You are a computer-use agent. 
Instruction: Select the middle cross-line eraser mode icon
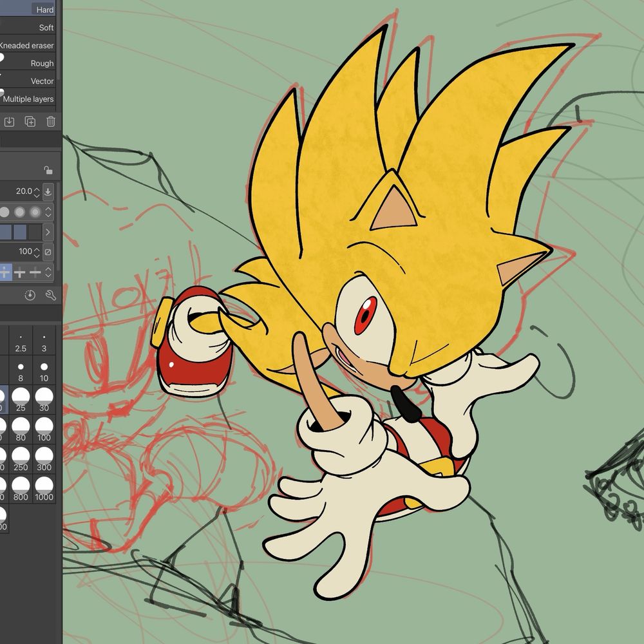pos(20,272)
